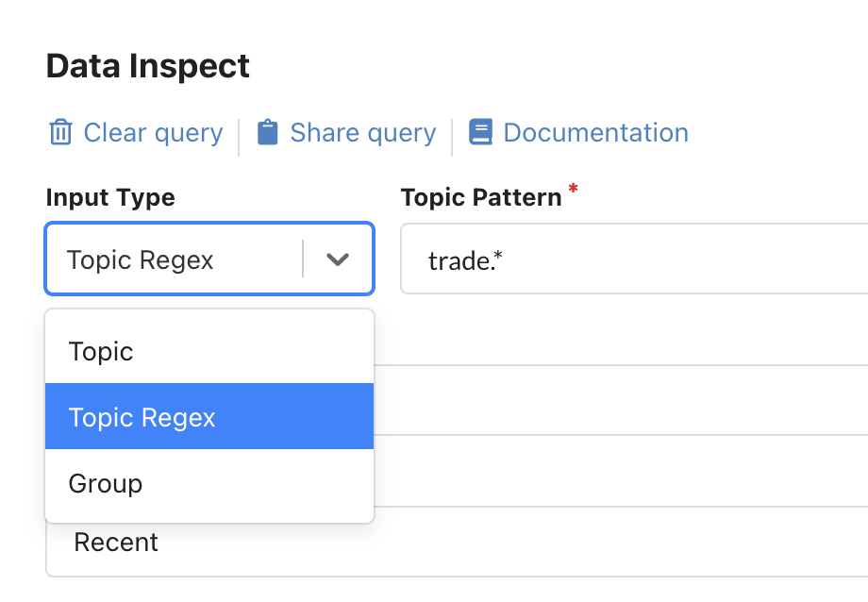Click the highlighted Topic Regex menu entry

[142, 416]
